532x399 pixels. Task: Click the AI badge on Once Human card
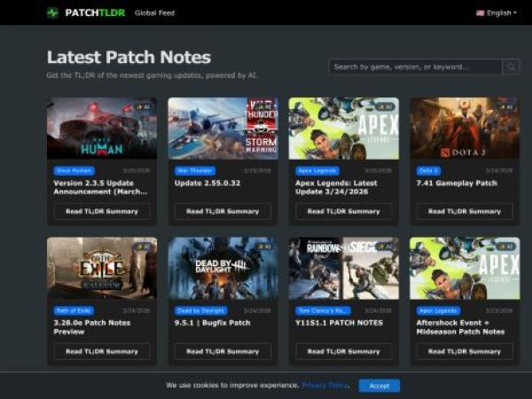[143, 107]
